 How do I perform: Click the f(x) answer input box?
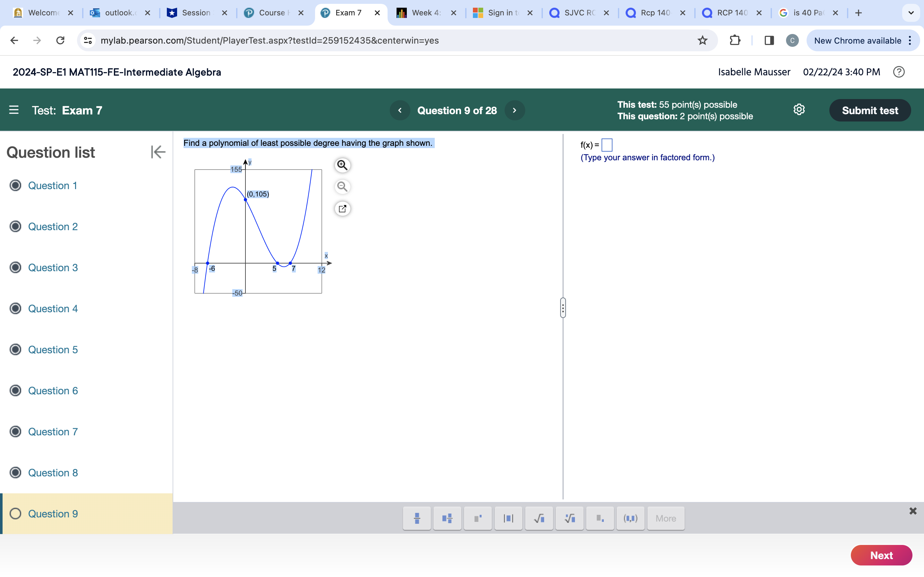(x=607, y=145)
